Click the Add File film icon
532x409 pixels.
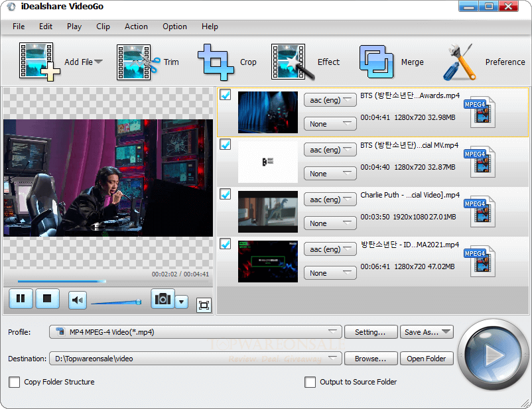click(x=39, y=62)
